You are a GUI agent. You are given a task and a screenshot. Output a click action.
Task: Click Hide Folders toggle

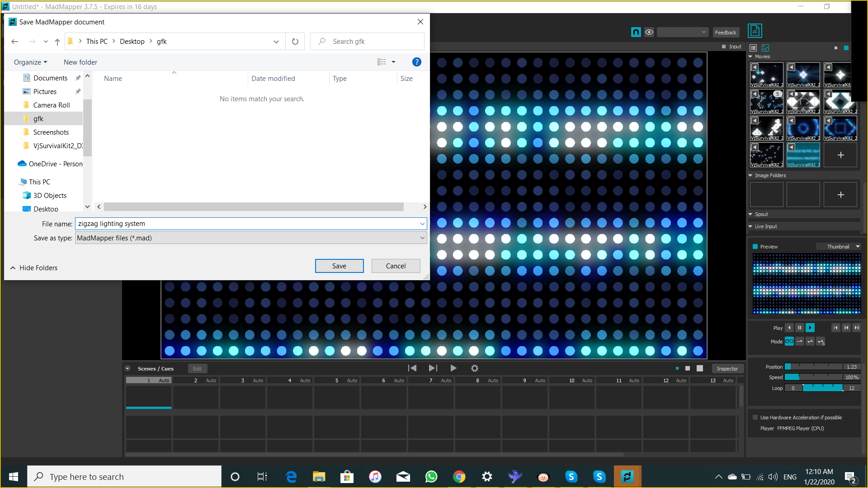pos(34,268)
